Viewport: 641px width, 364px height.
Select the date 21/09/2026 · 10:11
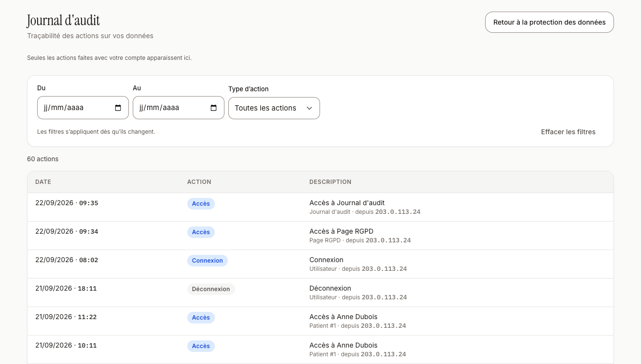click(x=66, y=345)
